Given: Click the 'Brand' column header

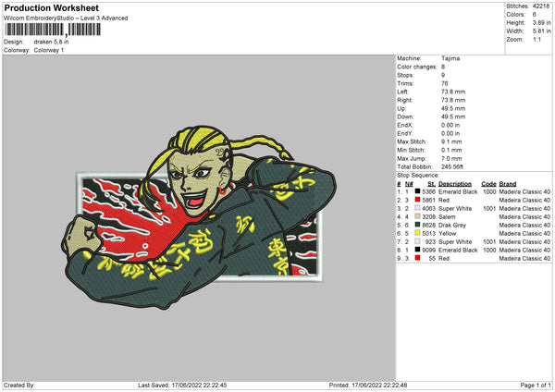Looking at the screenshot, I should click(508, 184).
